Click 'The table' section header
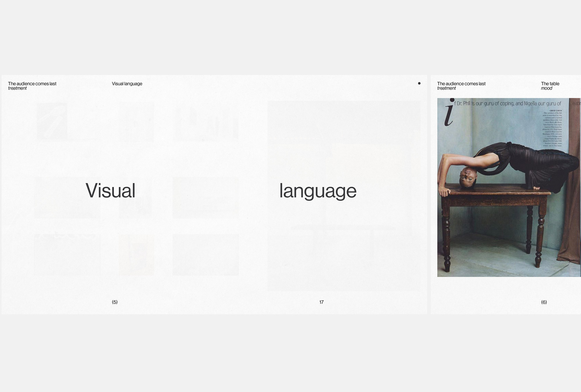Image resolution: width=581 pixels, height=392 pixels. click(550, 84)
